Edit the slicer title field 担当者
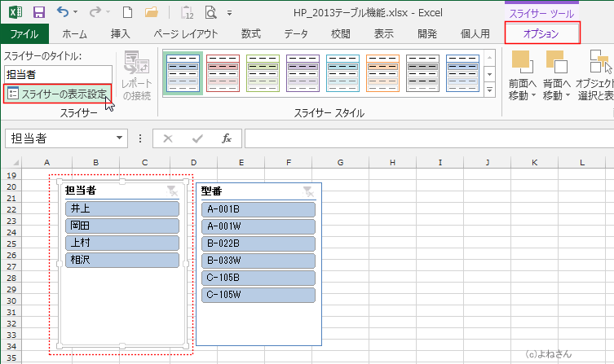The height and width of the screenshot is (364, 614). (58, 74)
